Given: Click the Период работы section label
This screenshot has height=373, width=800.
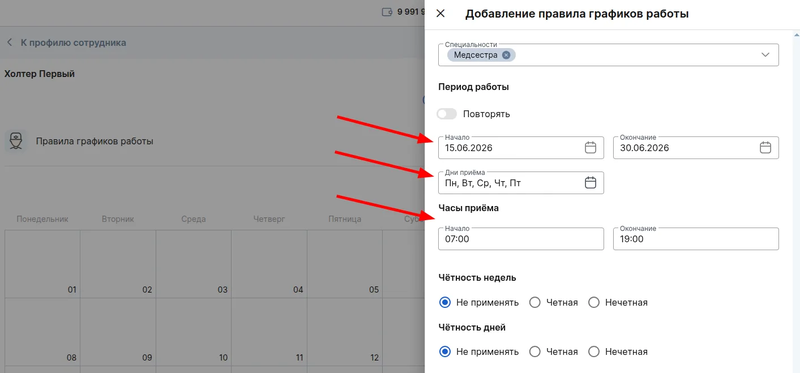Looking at the screenshot, I should coord(473,87).
